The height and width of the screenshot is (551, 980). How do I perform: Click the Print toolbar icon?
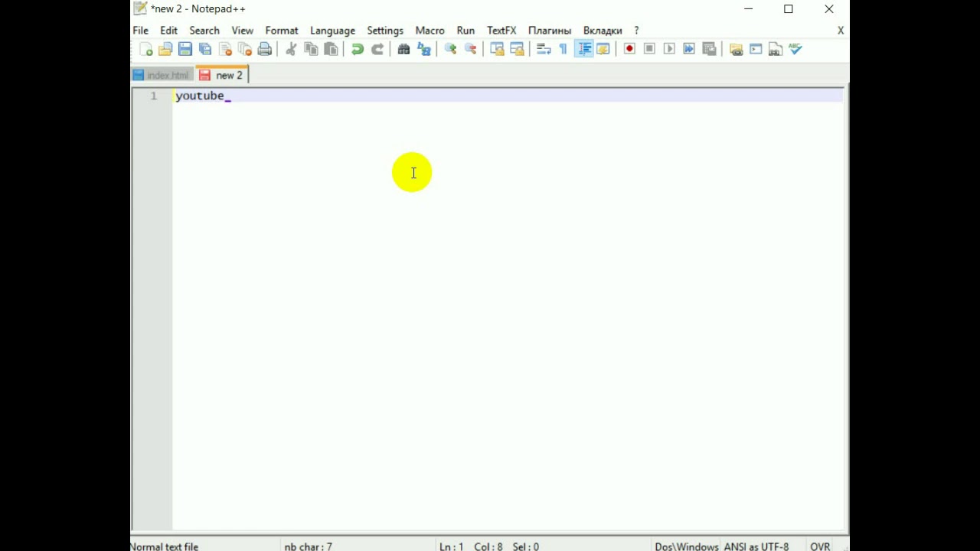pyautogui.click(x=265, y=49)
